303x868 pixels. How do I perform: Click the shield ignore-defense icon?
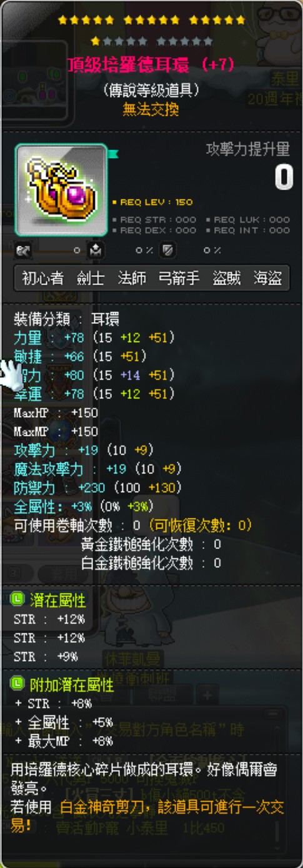[169, 251]
